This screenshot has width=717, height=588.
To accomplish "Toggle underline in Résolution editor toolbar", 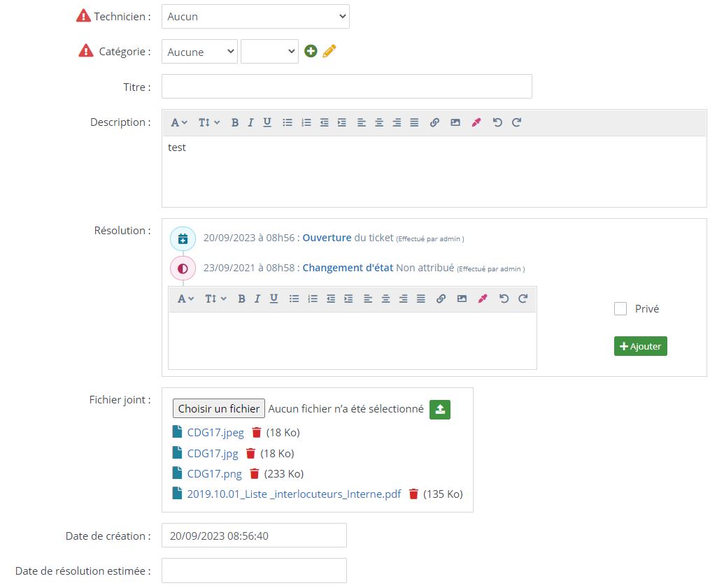I will pos(274,299).
